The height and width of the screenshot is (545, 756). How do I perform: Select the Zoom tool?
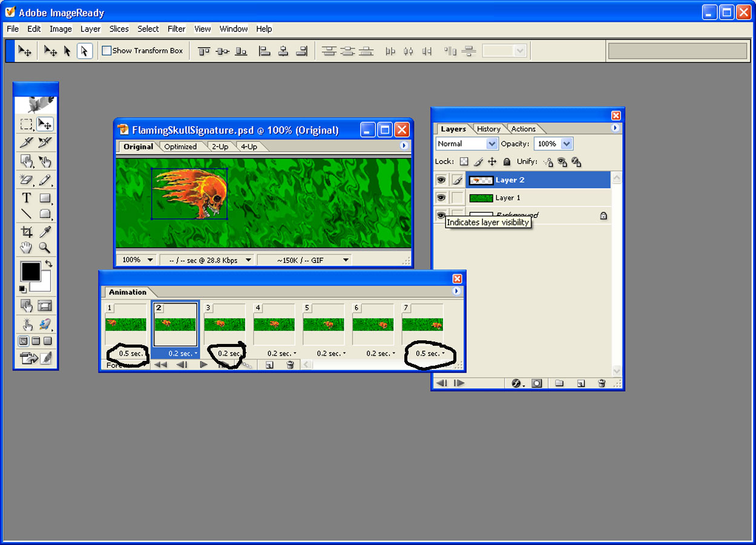point(45,247)
